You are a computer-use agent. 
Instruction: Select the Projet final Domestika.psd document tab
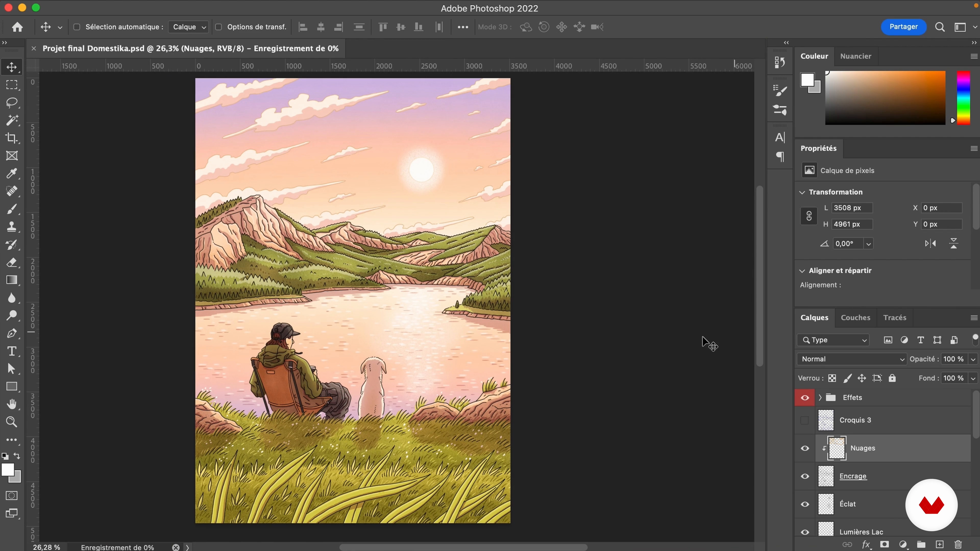[190, 48]
